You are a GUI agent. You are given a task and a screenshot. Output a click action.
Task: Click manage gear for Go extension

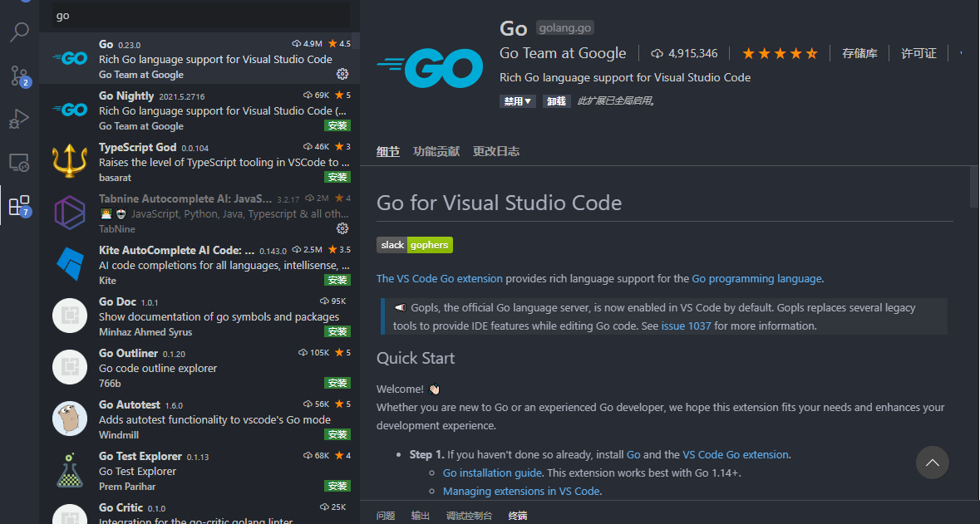pos(342,75)
